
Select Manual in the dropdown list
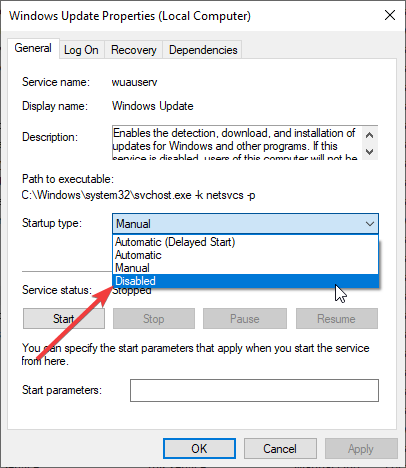pyautogui.click(x=246, y=268)
